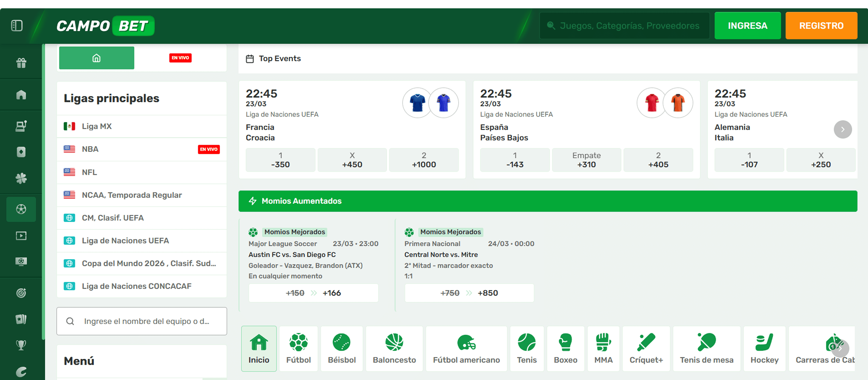Select the soccer ball sports sidebar icon
This screenshot has height=380, width=868.
click(21, 209)
